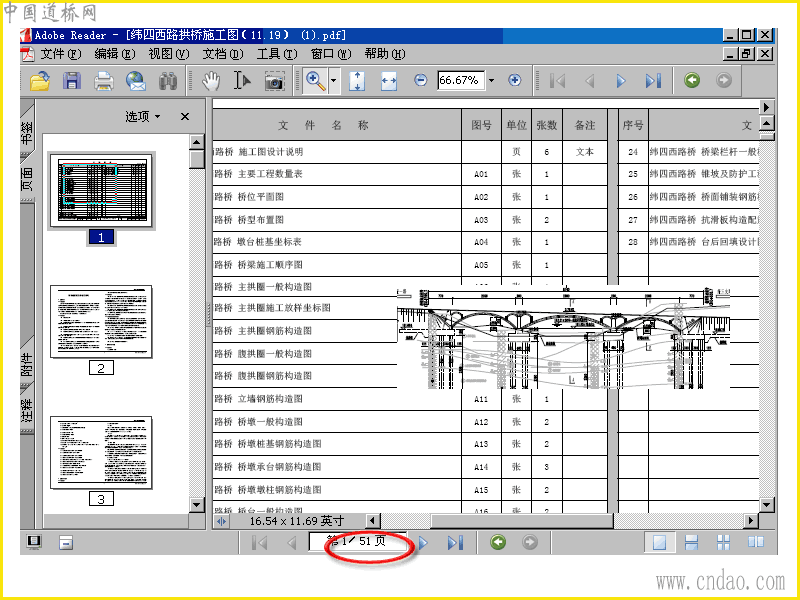
Task: Select page 3 thumbnail
Action: (x=102, y=453)
